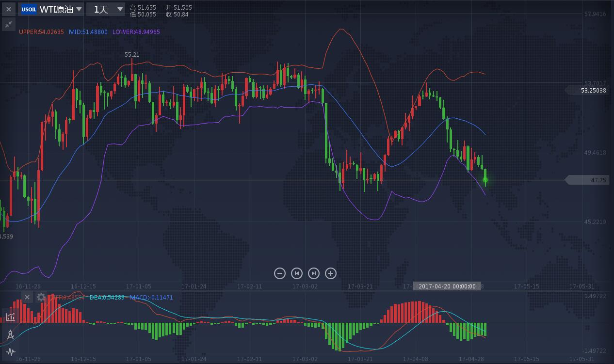The width and height of the screenshot is (614, 364).
Task: Select the drawing compass tool
Action: (10, 334)
